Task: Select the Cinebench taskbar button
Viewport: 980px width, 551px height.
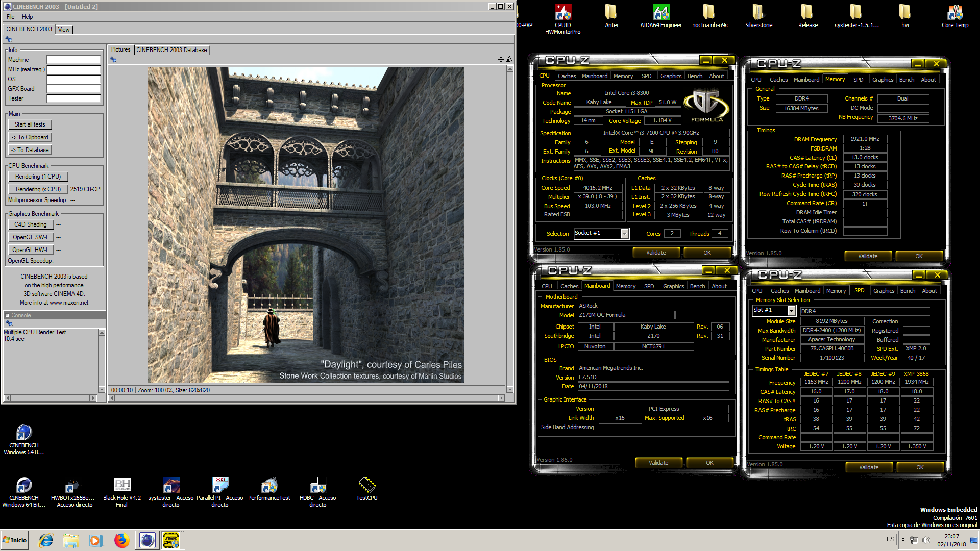Action: (147, 540)
